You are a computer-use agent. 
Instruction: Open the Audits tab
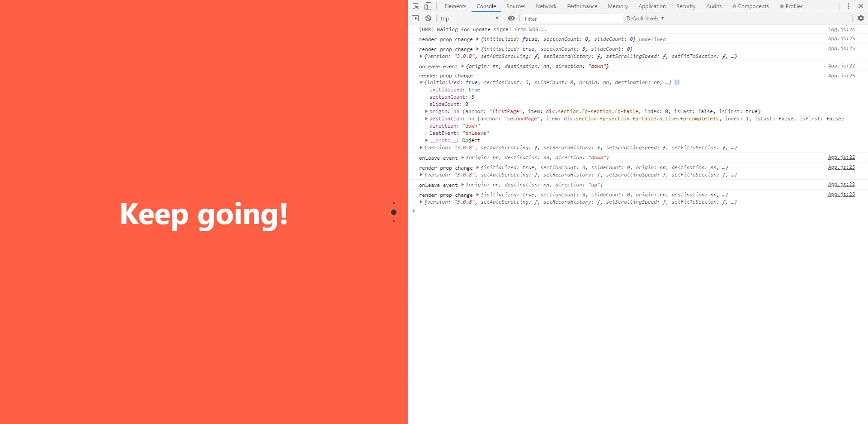pos(714,6)
